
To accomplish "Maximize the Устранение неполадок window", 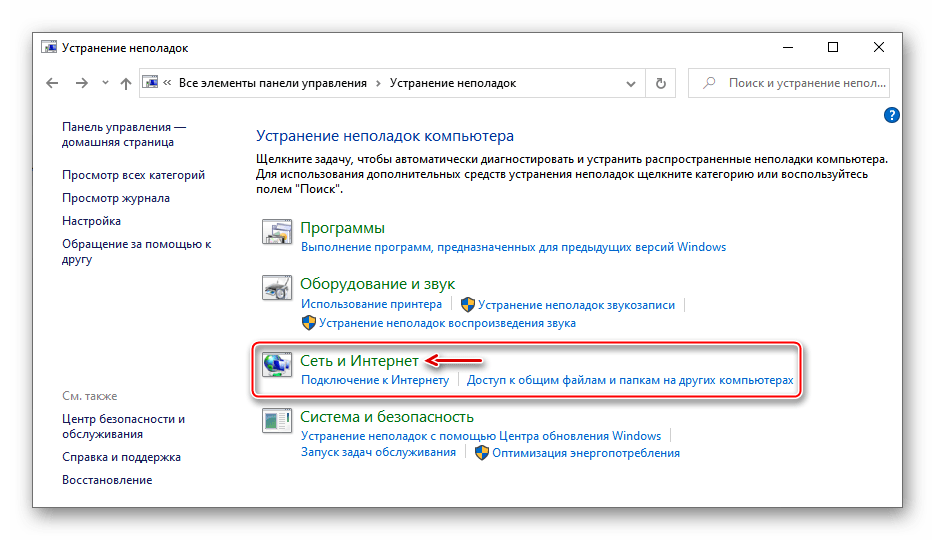I will click(x=833, y=47).
